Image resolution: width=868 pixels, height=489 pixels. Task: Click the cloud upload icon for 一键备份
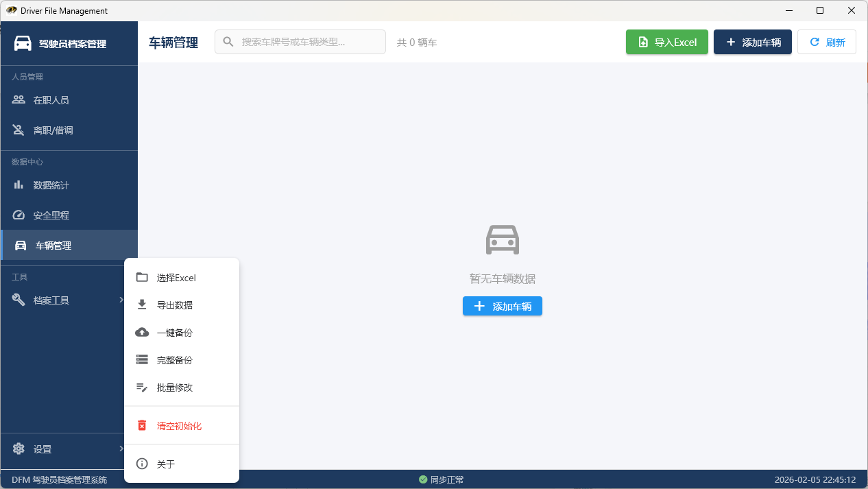142,333
